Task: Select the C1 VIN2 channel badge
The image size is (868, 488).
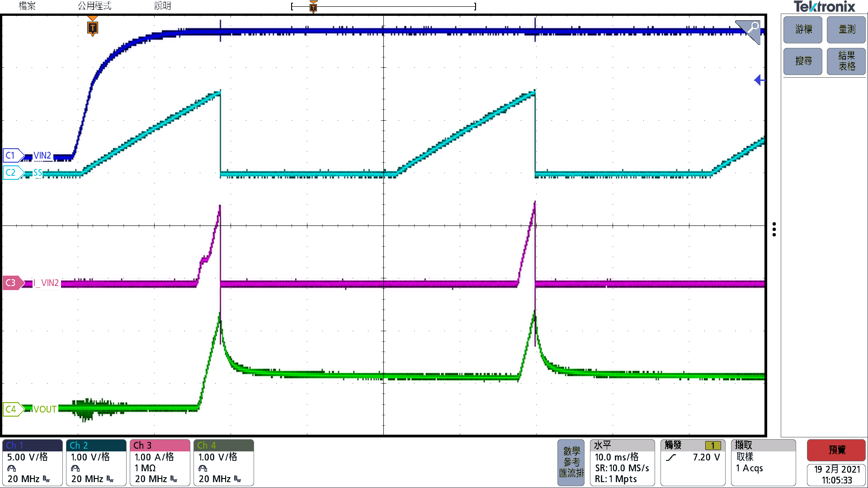Action: tap(12, 155)
